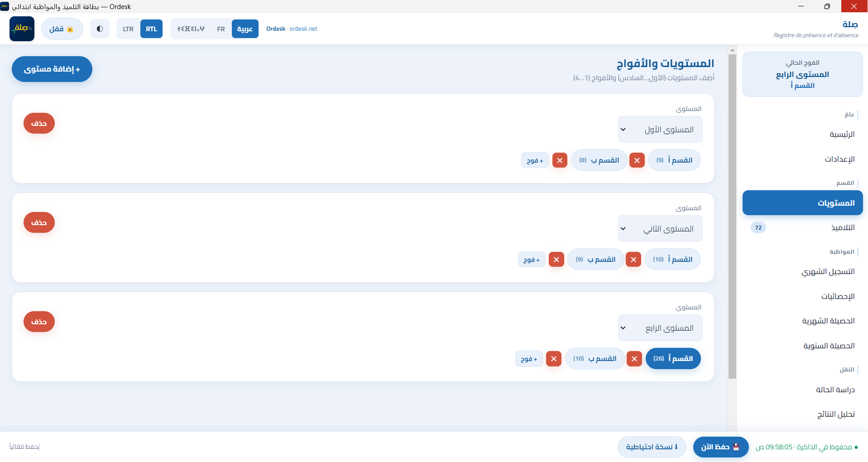The image size is (868, 462).
Task: Switch interface language to FR
Action: (221, 29)
